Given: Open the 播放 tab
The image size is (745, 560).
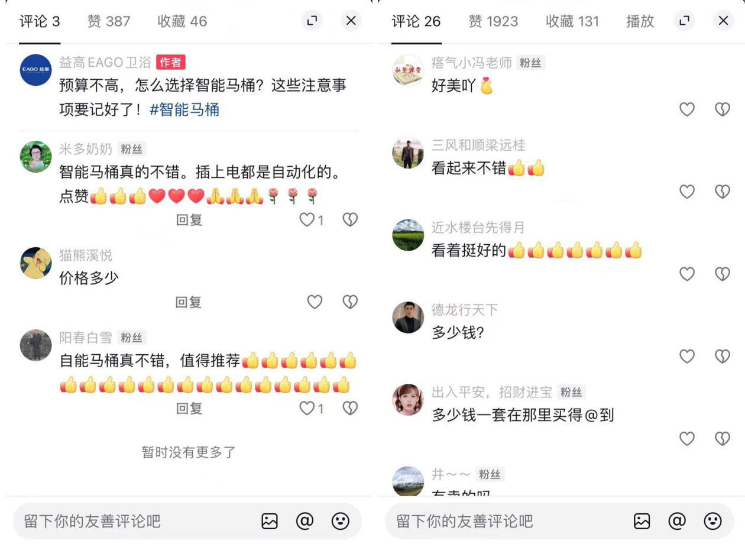Looking at the screenshot, I should tap(640, 22).
